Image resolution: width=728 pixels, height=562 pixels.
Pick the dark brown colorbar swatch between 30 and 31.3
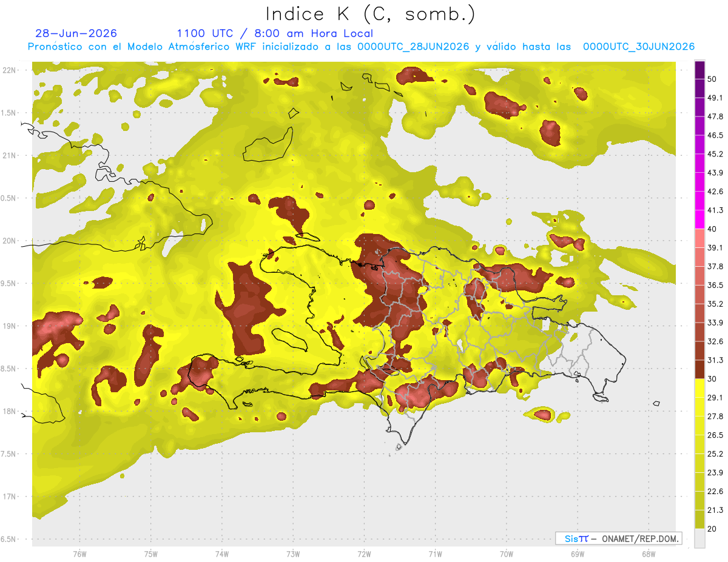tap(699, 369)
